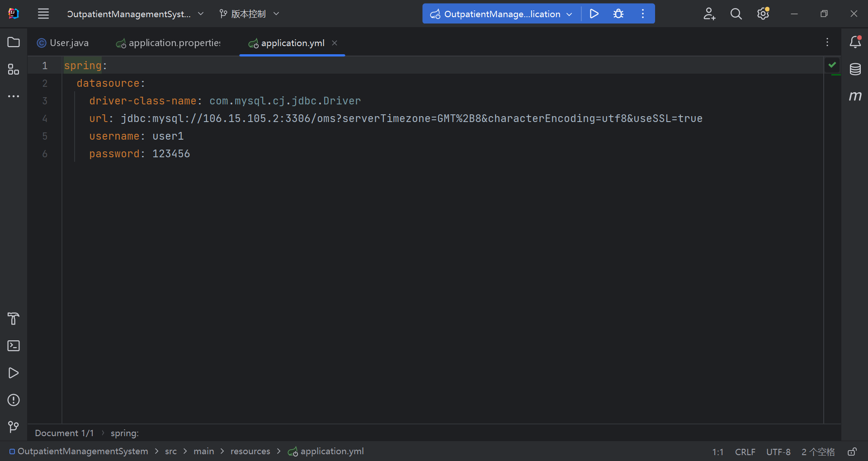Switch to the application.properties tab

coord(168,43)
